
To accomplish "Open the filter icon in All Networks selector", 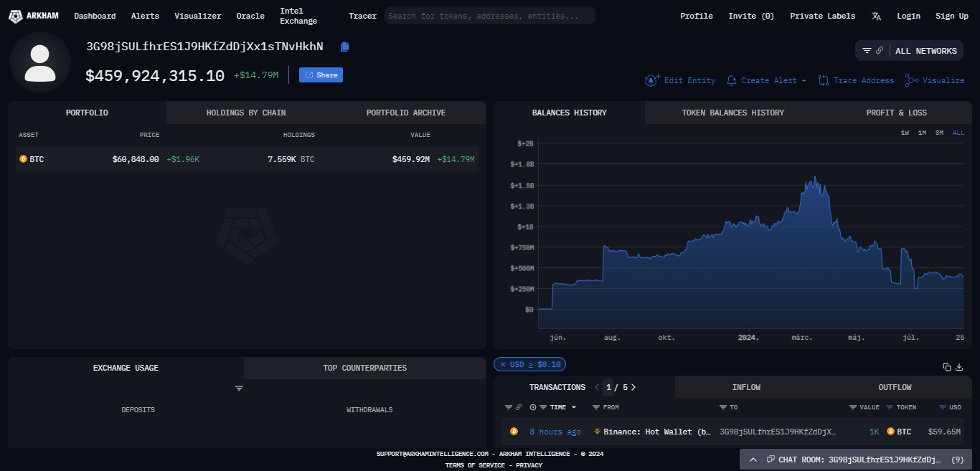I will pos(867,51).
